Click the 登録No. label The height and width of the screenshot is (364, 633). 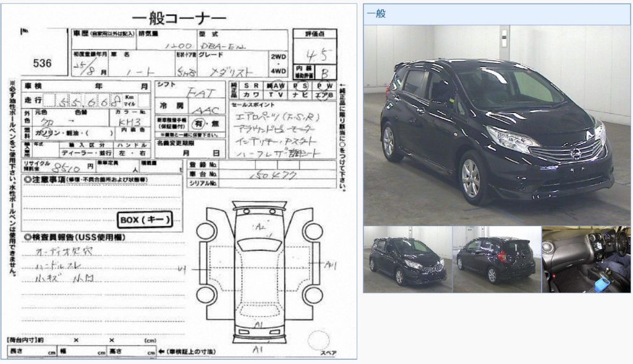[x=202, y=164]
